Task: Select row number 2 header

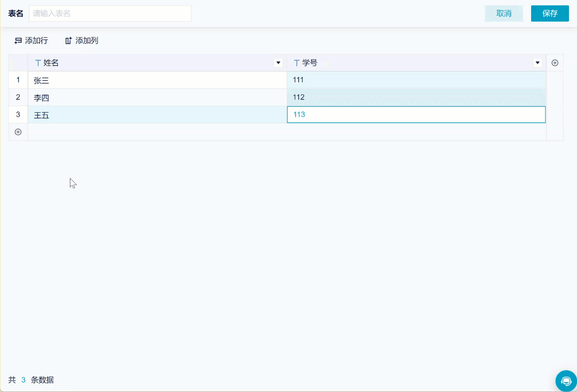Action: click(18, 97)
